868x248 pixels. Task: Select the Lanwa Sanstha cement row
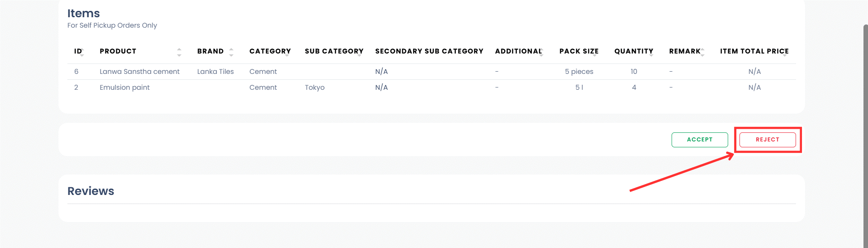pyautogui.click(x=139, y=72)
